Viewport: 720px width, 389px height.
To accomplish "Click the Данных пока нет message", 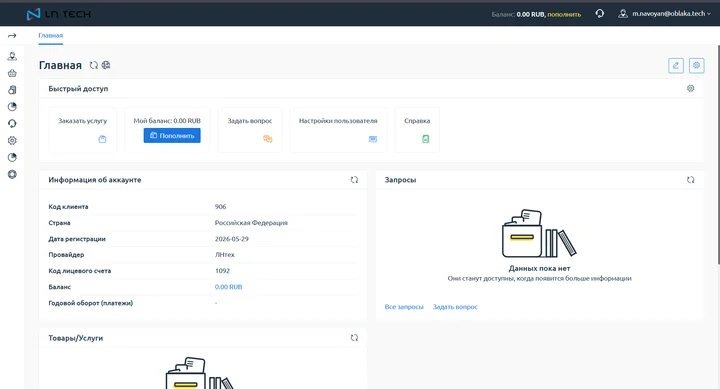I will tap(540, 268).
